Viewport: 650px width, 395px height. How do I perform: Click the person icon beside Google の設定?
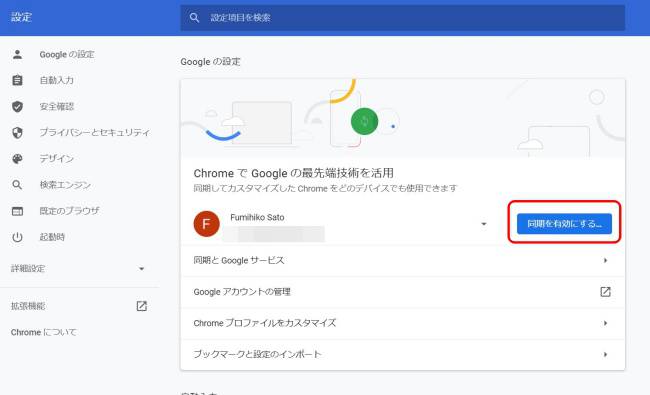(x=17, y=54)
